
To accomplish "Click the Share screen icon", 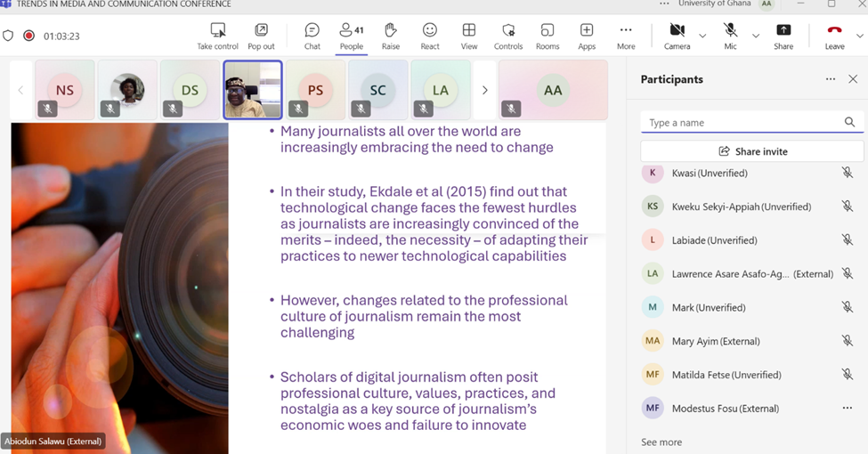I will [783, 36].
